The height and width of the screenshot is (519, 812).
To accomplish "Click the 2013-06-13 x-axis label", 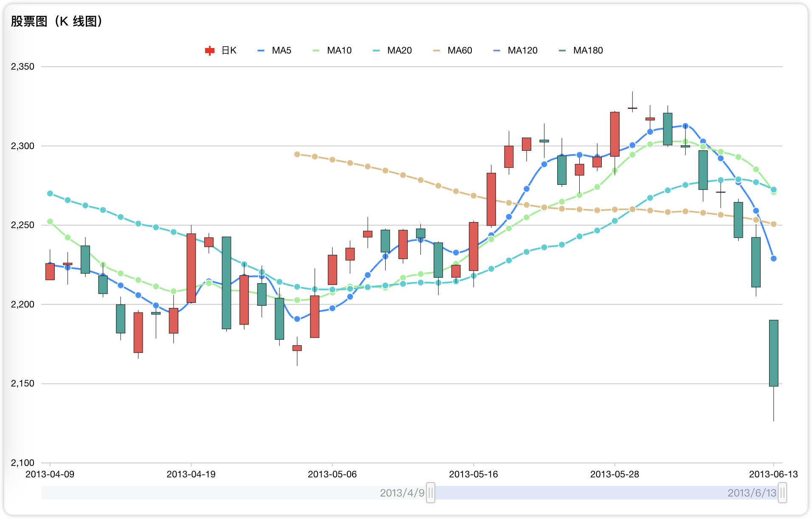I will 773,474.
